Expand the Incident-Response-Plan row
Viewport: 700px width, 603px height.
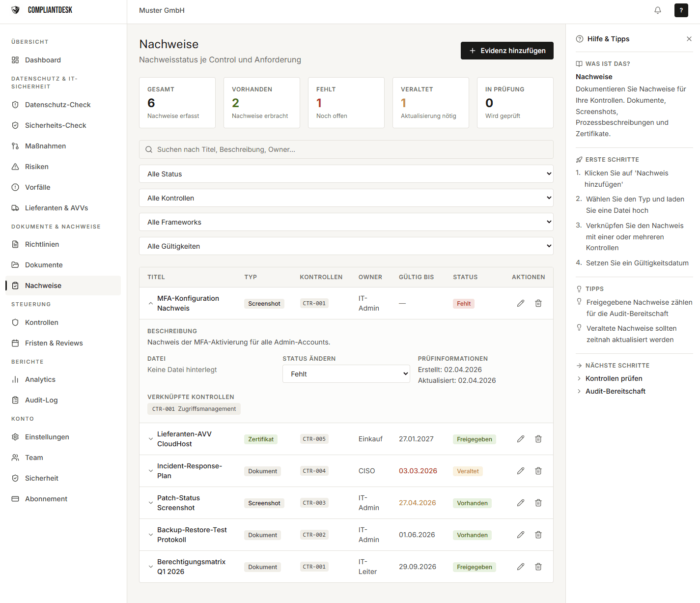point(151,471)
